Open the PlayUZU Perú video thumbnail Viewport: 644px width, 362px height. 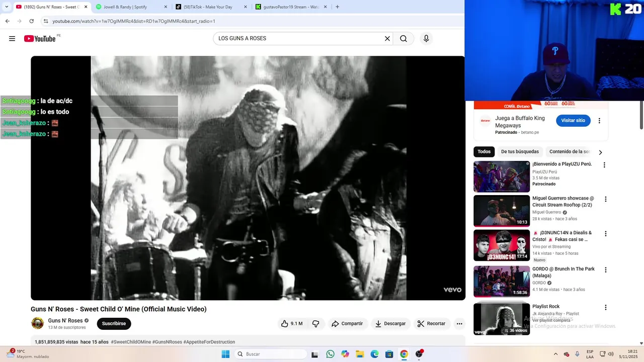click(502, 176)
